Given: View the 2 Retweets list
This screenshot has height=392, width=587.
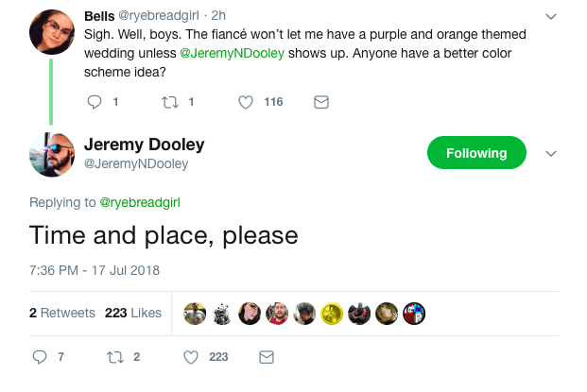Looking at the screenshot, I should [62, 313].
